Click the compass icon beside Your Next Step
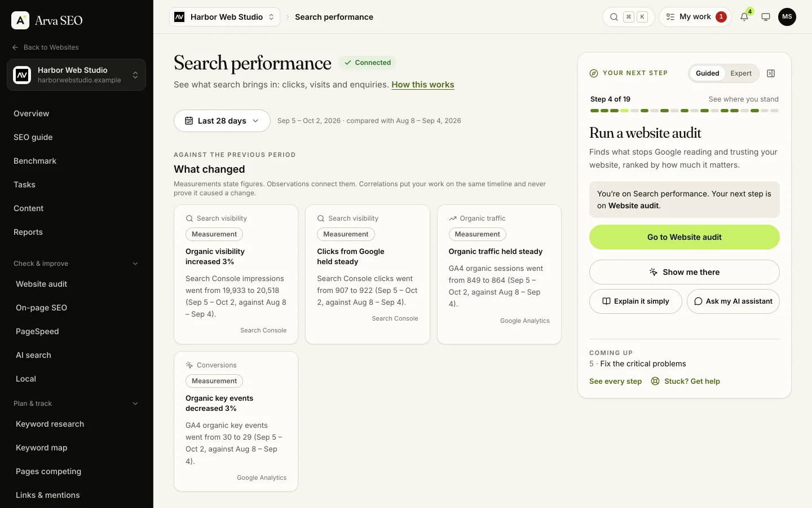Screen dimensions: 812x508 click(594, 73)
